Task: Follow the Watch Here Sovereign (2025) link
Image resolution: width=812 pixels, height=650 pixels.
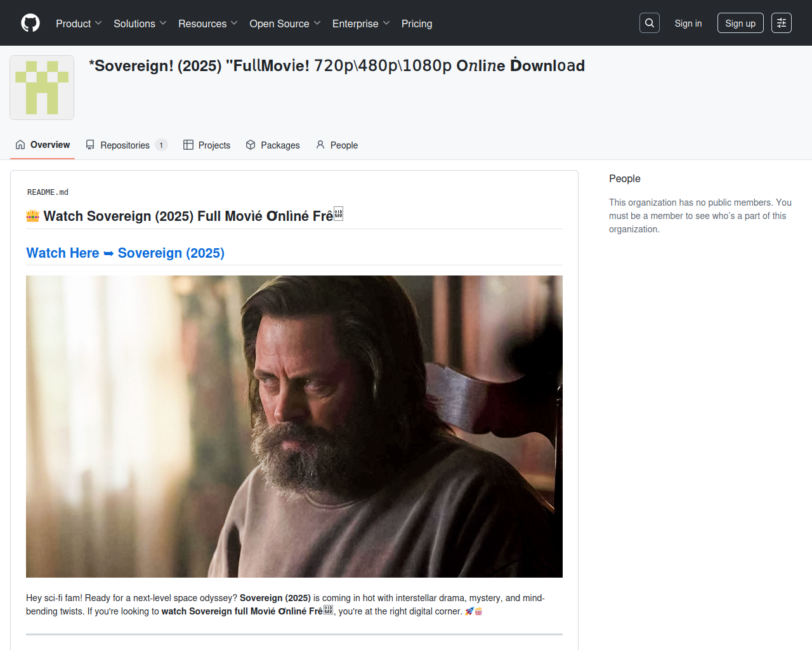Action: [126, 253]
